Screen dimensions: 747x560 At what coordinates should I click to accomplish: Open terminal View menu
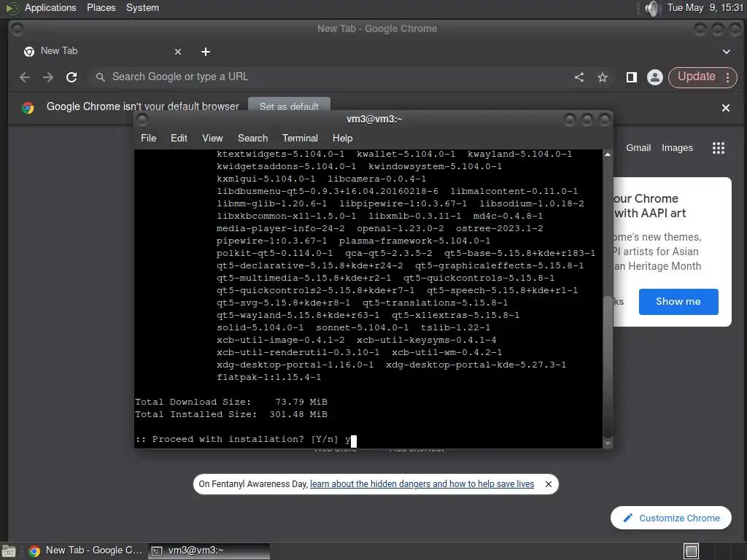click(x=212, y=138)
